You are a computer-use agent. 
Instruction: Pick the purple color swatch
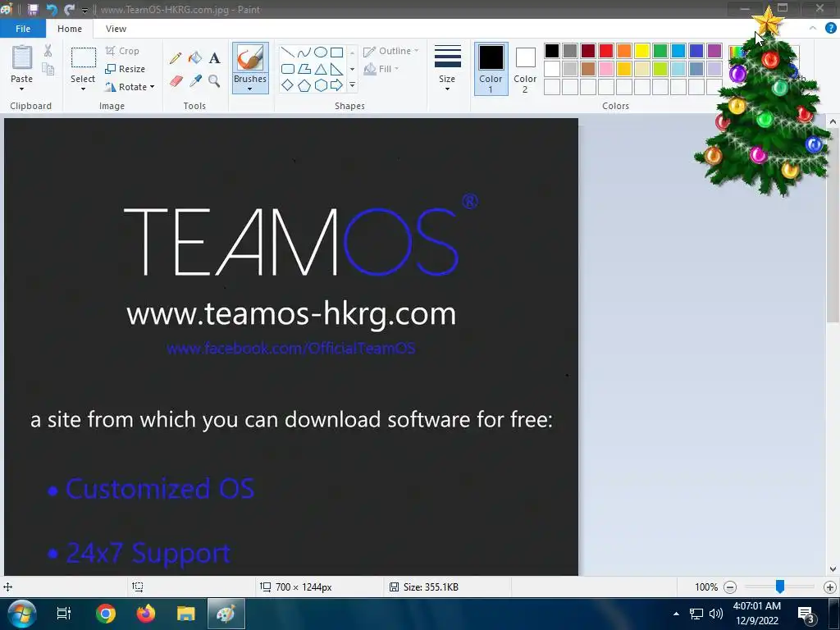[x=714, y=51]
